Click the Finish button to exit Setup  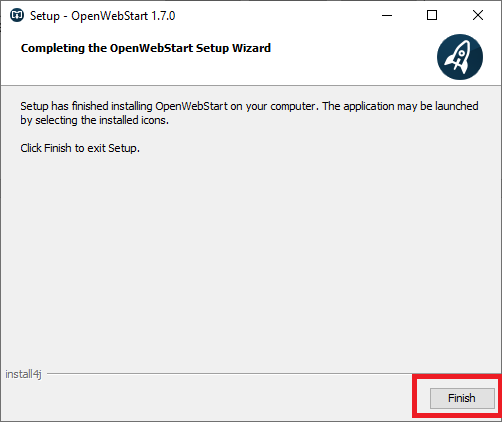click(462, 398)
